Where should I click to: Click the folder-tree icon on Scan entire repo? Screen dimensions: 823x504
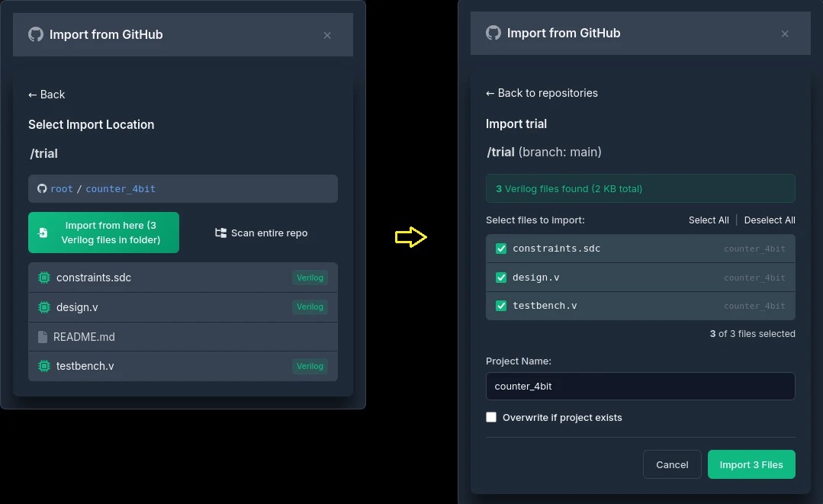click(x=221, y=233)
